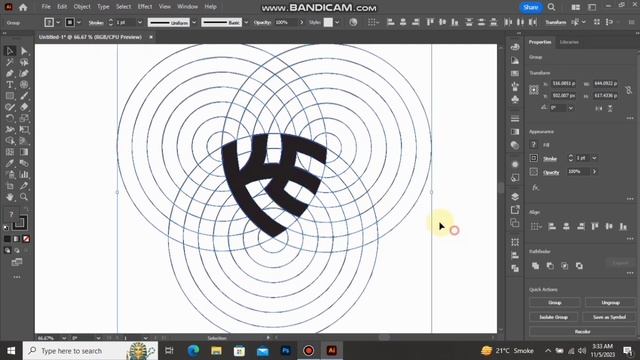Viewport: 640px width, 360px height.
Task: Open the Uniform variable width profile dropdown
Action: click(194, 22)
